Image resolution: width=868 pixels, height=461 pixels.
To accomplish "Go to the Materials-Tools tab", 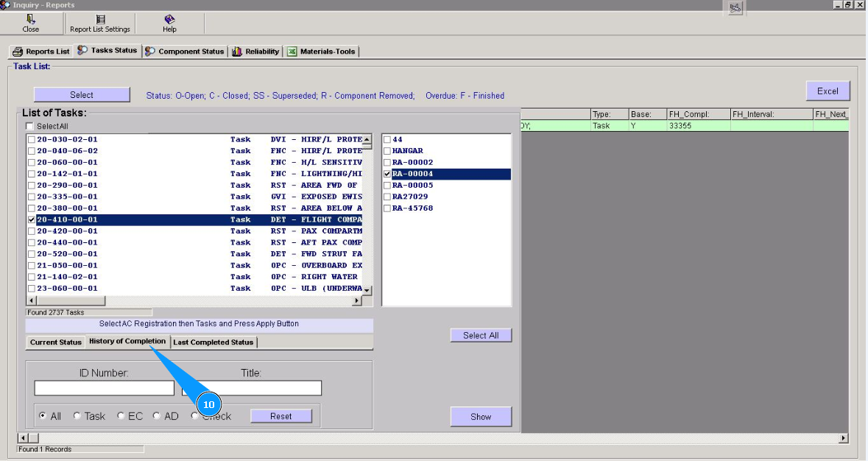I will 321,52.
